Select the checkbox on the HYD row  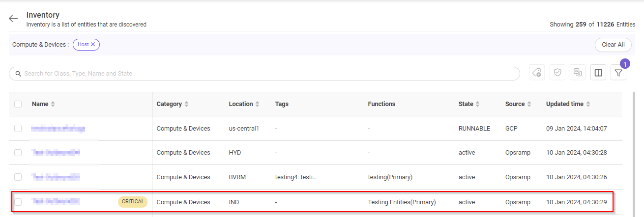[x=18, y=153]
